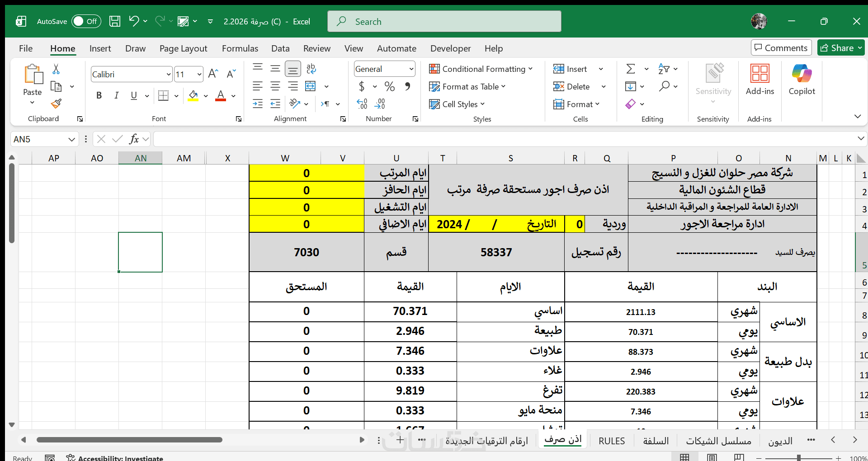The image size is (868, 461).
Task: Click the Clear eraser icon
Action: point(631,104)
